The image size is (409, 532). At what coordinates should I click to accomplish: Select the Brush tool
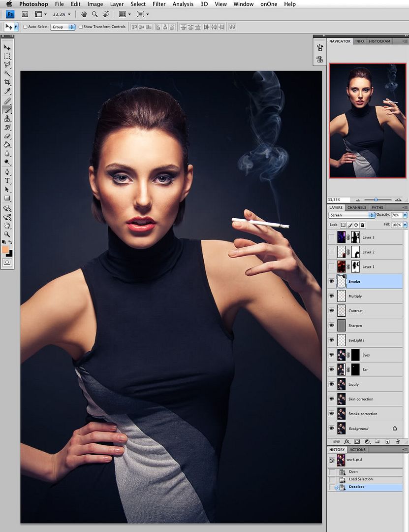7,110
